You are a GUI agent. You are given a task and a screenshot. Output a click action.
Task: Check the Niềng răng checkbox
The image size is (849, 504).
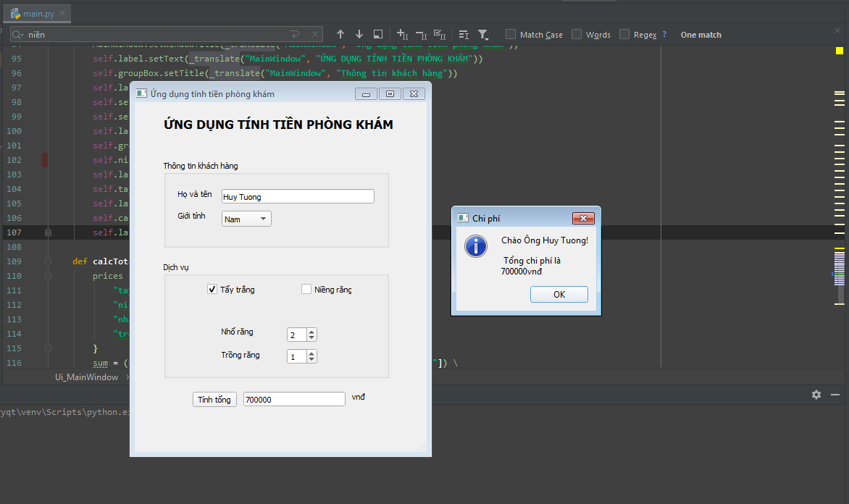point(306,290)
